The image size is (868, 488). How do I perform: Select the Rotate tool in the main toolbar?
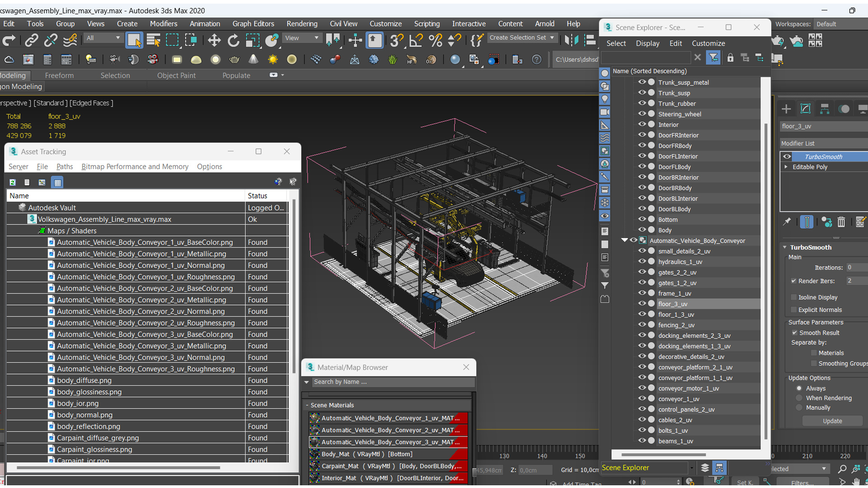coord(233,41)
